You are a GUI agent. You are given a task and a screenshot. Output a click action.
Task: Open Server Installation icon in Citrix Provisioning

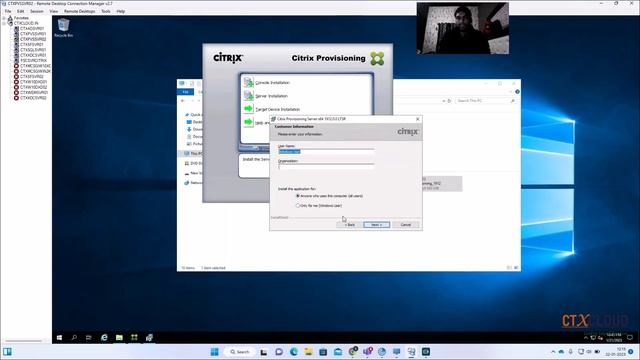(249, 96)
